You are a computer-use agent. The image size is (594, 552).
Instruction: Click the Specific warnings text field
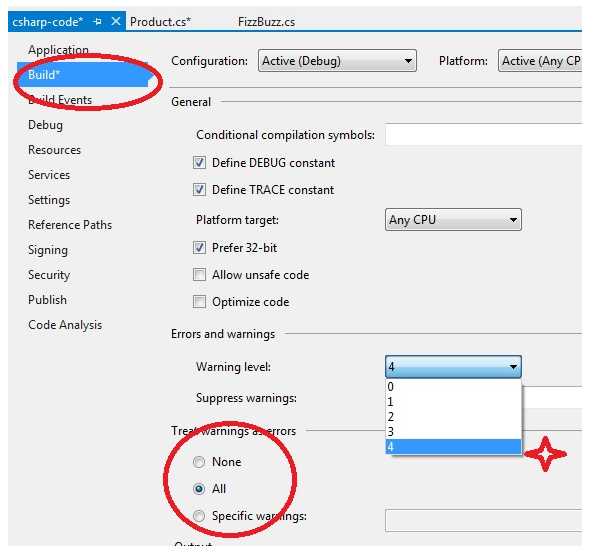(x=483, y=521)
